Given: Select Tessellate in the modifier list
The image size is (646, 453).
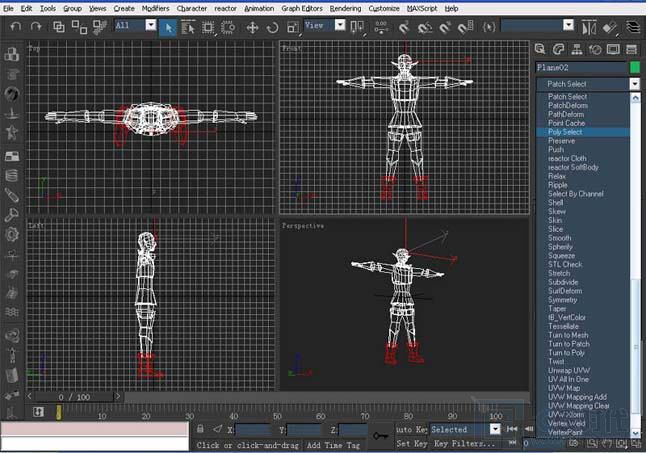Looking at the screenshot, I should tap(583, 326).
